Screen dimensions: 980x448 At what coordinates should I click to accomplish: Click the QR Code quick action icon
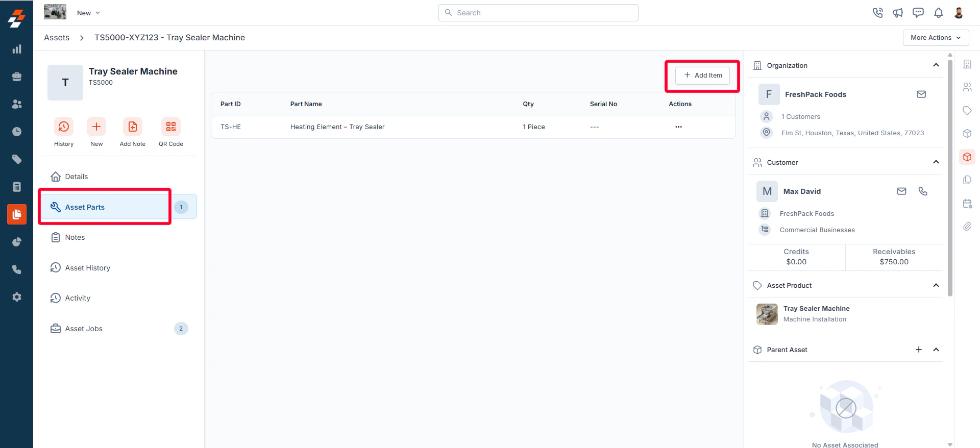tap(171, 127)
